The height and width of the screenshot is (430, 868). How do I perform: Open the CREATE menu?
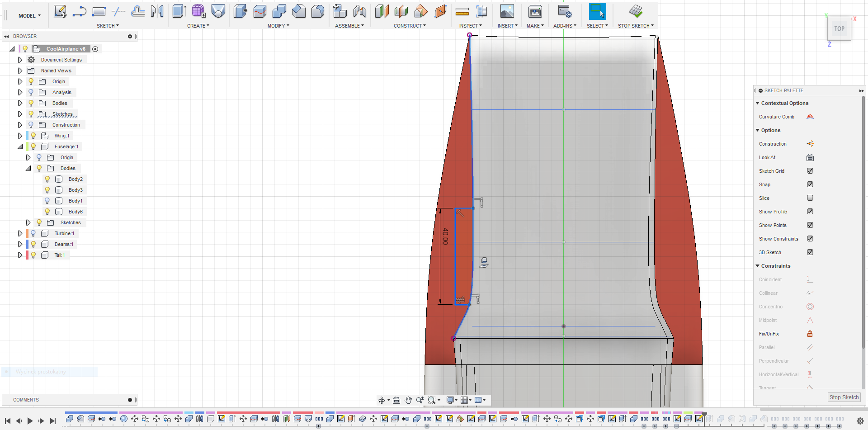coord(198,26)
